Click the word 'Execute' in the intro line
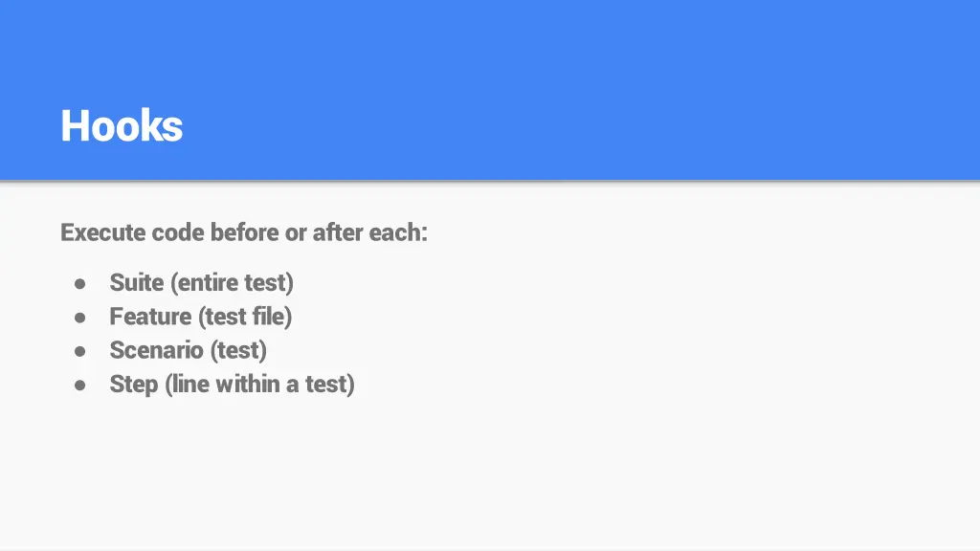 tap(103, 232)
